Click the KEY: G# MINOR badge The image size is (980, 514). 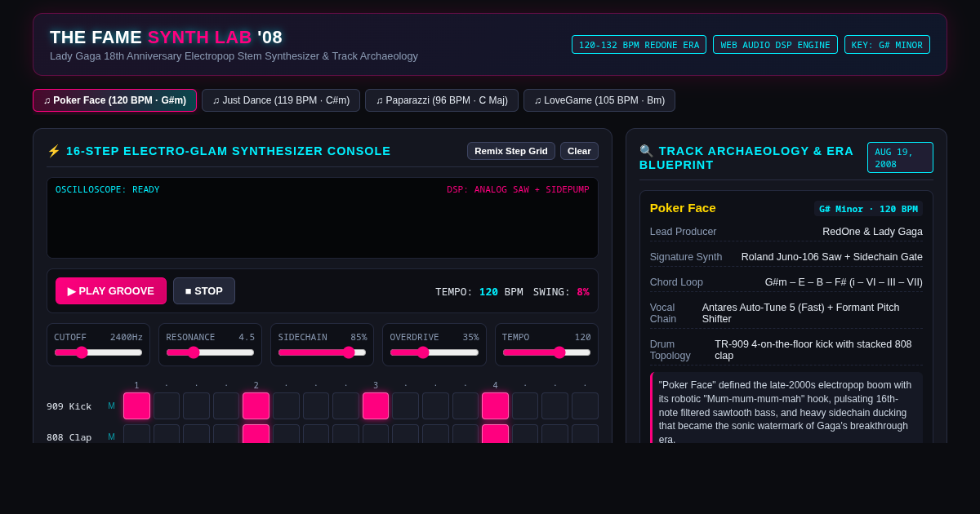click(x=887, y=45)
